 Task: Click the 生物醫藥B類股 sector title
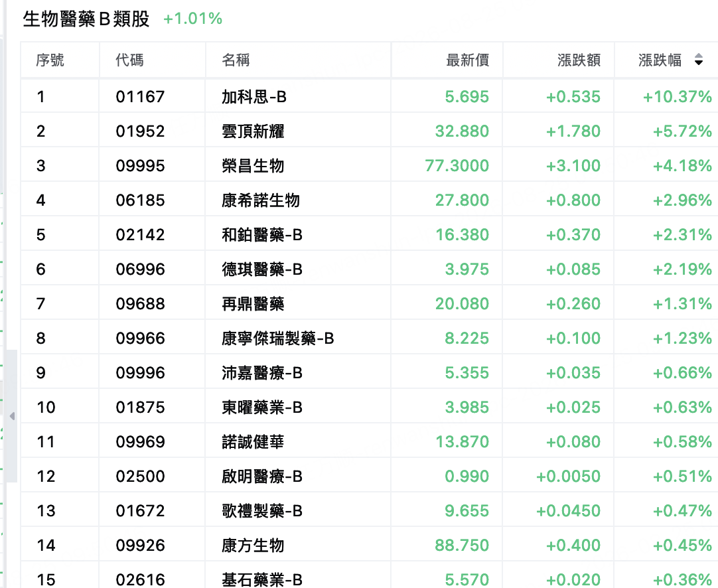coord(86,19)
